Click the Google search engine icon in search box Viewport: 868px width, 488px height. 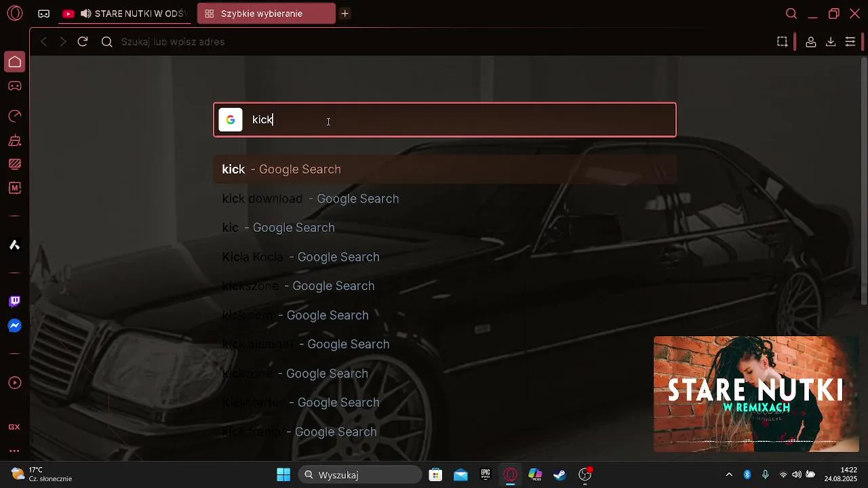pos(231,120)
